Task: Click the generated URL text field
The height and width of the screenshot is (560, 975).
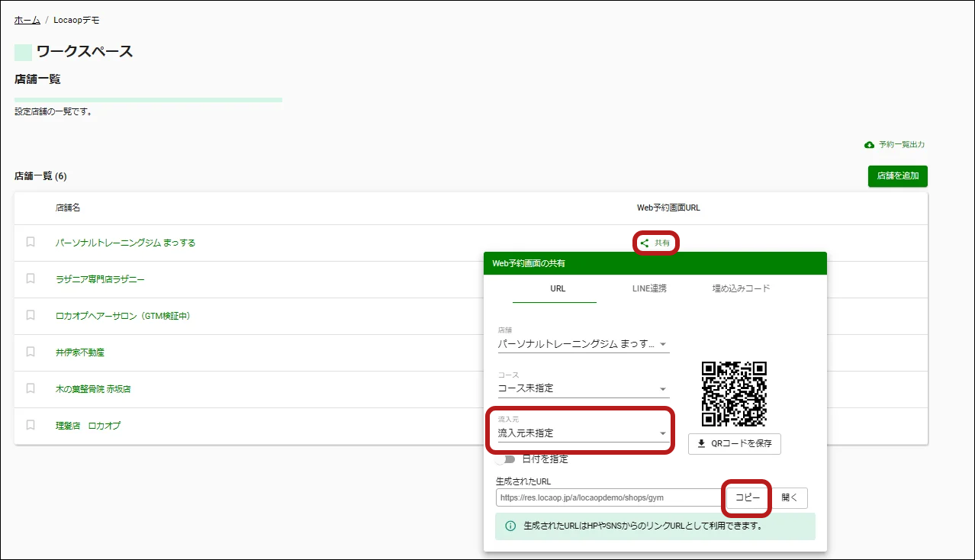Action: coord(607,498)
